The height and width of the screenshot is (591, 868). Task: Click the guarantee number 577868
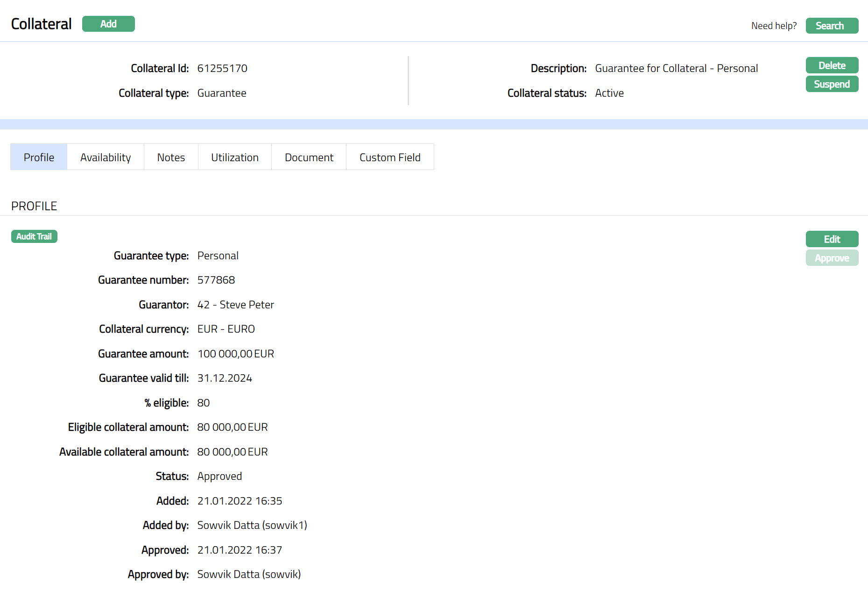coord(216,280)
